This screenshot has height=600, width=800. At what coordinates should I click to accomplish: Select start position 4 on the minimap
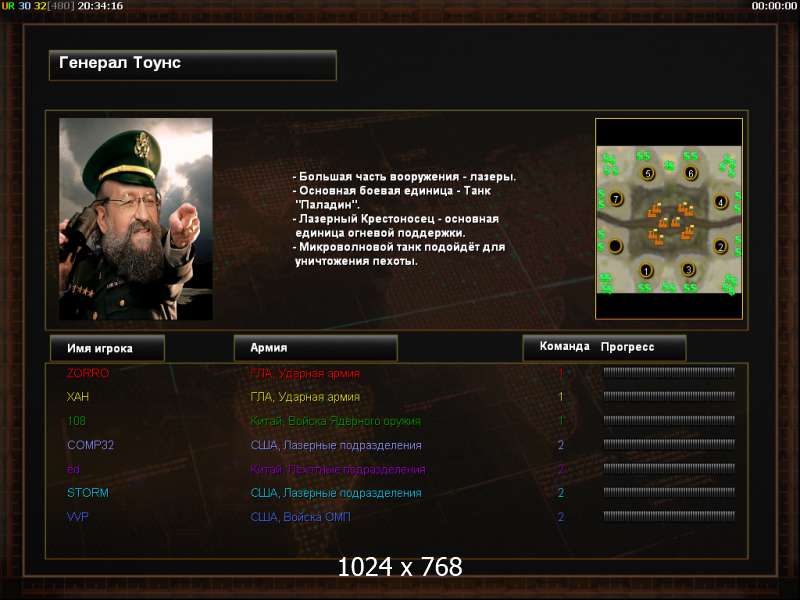tap(720, 202)
